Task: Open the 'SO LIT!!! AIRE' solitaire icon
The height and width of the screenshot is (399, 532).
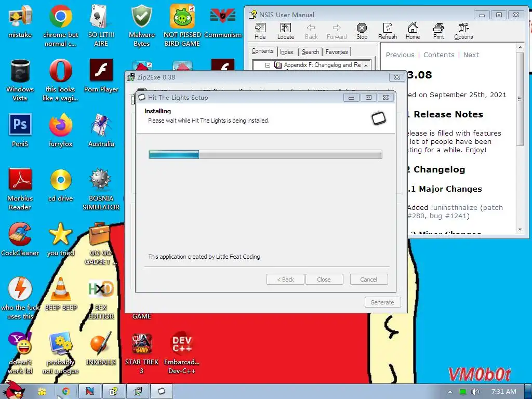Action: pos(101,25)
